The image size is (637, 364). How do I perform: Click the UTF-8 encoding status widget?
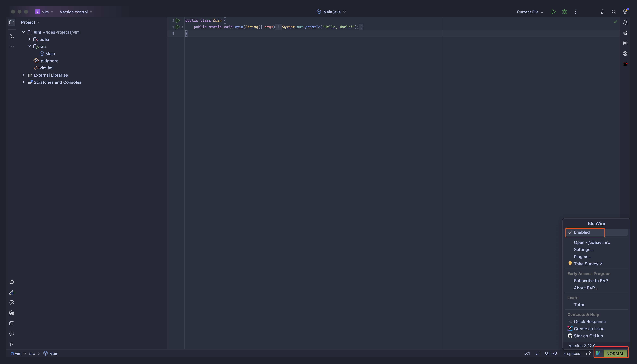[551, 353]
